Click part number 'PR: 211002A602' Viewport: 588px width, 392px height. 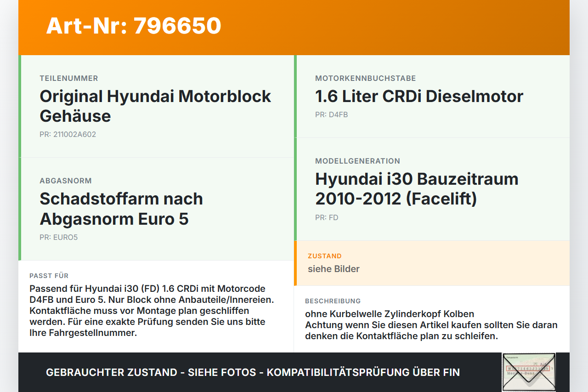coord(68,135)
